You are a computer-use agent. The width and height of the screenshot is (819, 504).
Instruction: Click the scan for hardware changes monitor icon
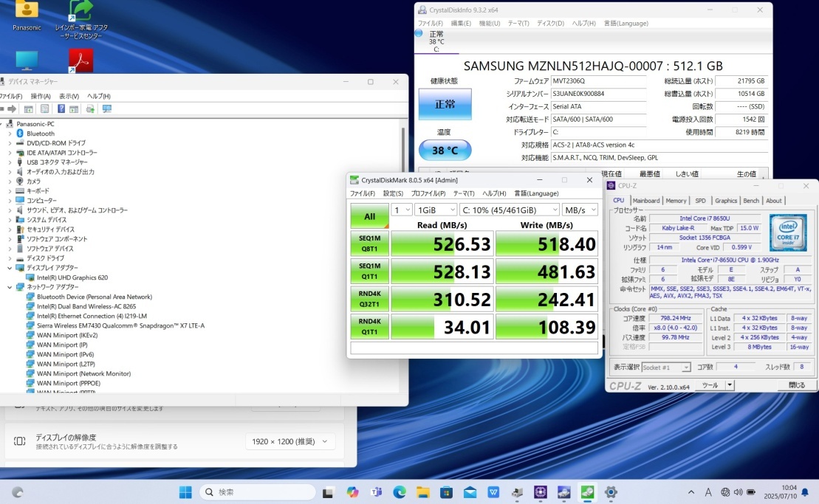tap(107, 108)
